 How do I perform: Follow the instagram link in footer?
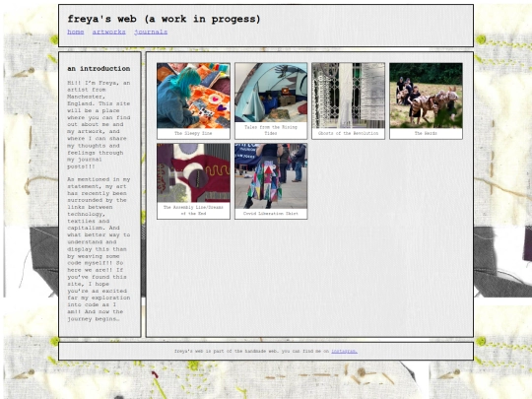(x=344, y=351)
